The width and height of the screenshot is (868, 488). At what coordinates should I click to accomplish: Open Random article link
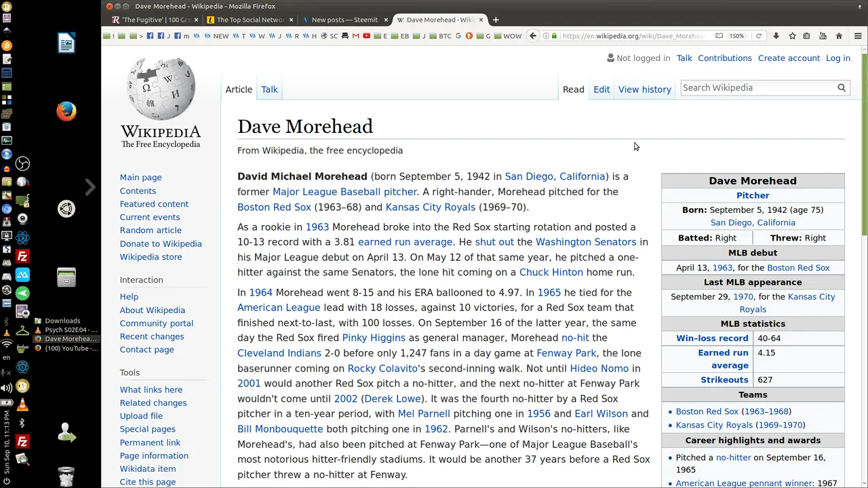(x=151, y=230)
